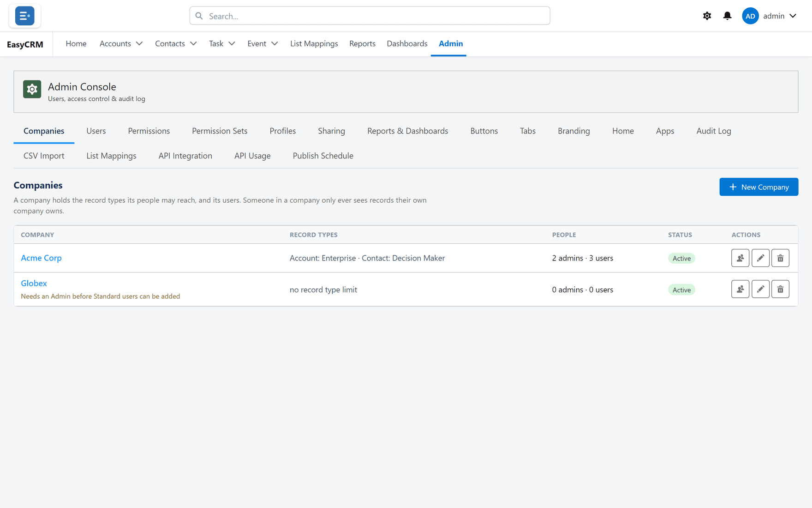Switch to the Profiles tab
The height and width of the screenshot is (508, 812).
point(283,131)
